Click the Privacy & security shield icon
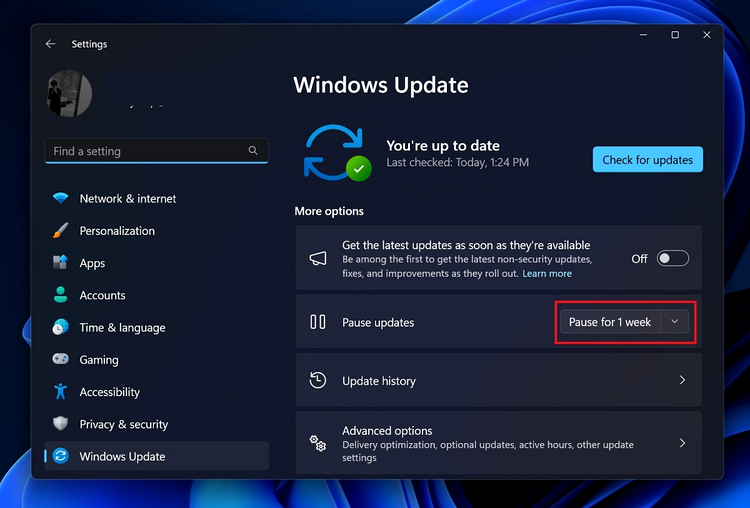The width and height of the screenshot is (750, 508). coord(60,423)
